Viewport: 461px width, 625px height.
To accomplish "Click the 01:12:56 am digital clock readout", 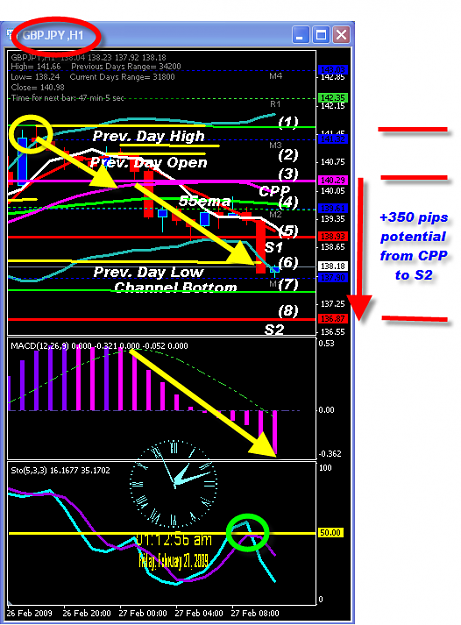I will pos(174,540).
